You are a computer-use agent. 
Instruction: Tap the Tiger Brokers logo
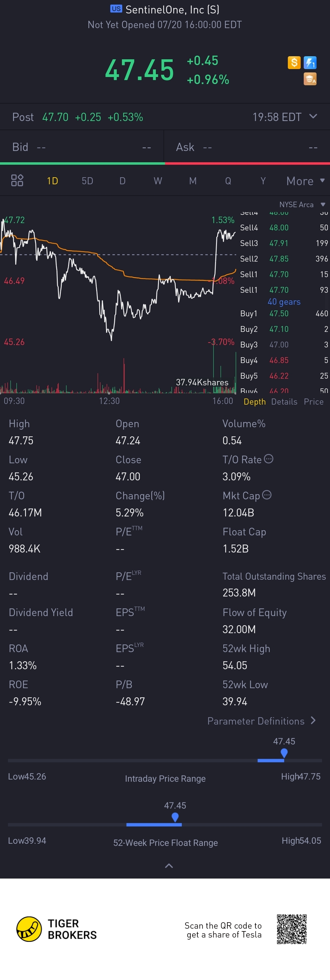click(57, 929)
